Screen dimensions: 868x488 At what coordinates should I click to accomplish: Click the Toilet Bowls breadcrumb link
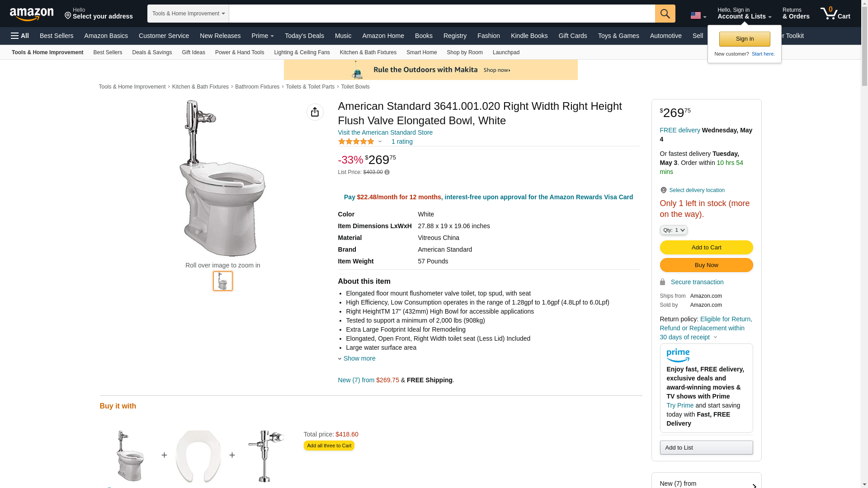355,87
